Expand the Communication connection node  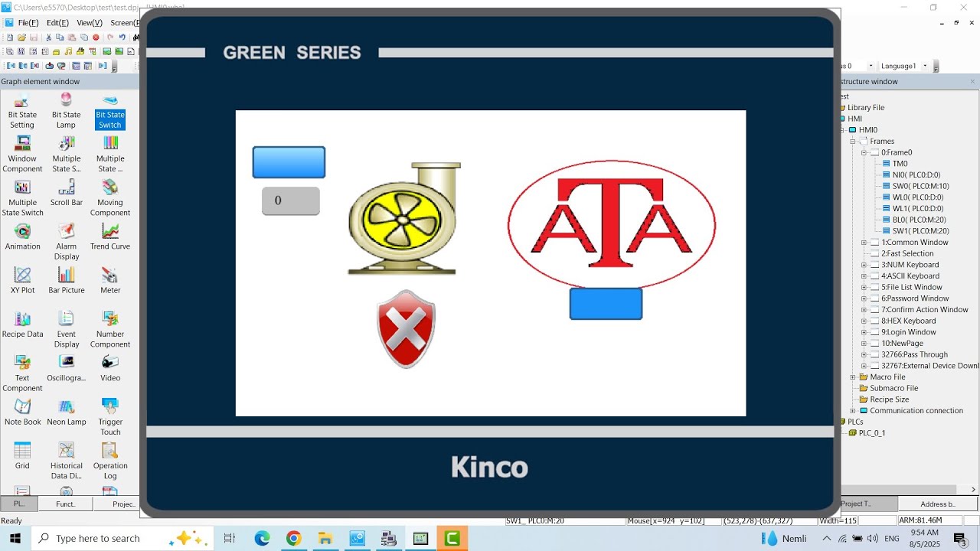(853, 411)
